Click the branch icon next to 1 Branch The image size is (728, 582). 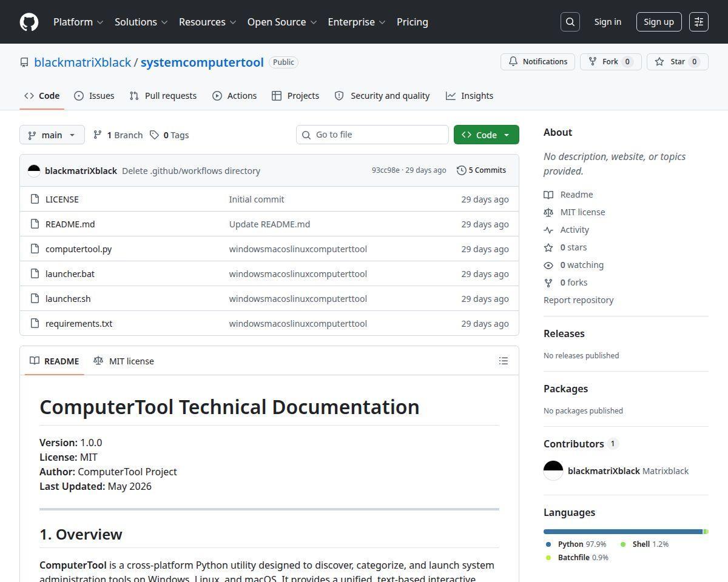click(x=98, y=135)
